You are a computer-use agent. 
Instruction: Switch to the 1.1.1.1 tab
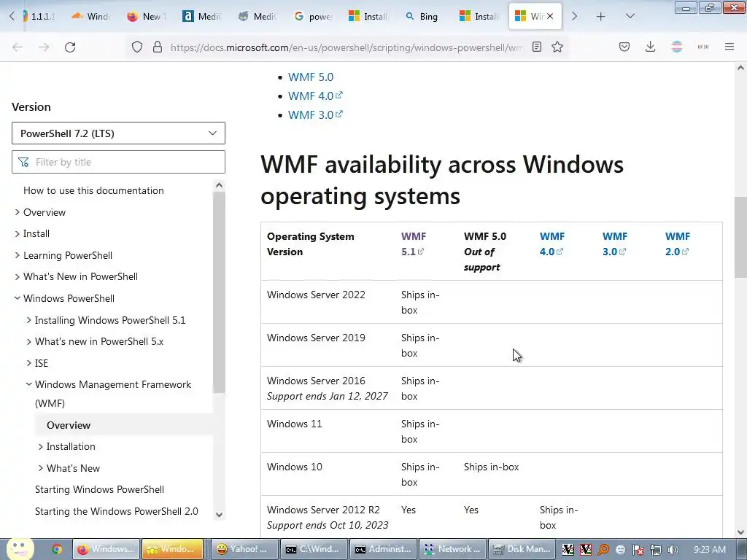click(39, 17)
